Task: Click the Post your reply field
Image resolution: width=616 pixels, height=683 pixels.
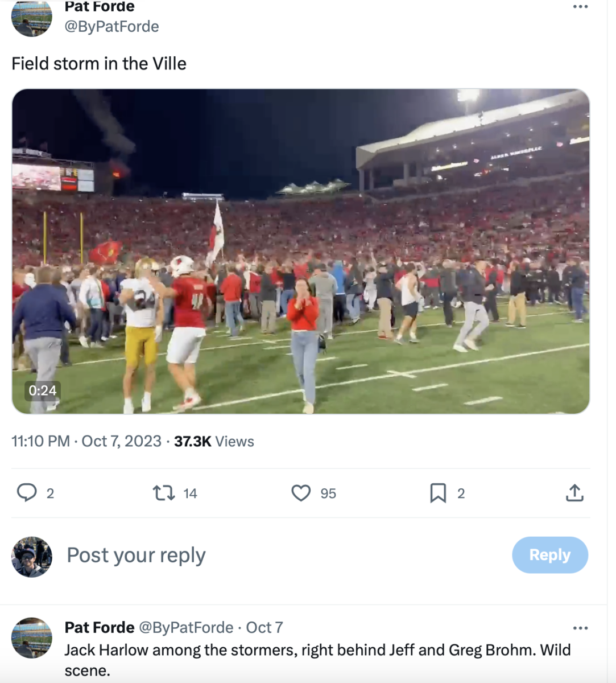Action: (x=135, y=555)
